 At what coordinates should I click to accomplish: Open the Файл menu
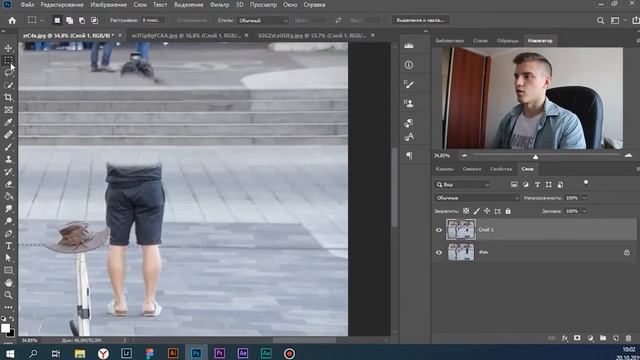pyautogui.click(x=27, y=5)
